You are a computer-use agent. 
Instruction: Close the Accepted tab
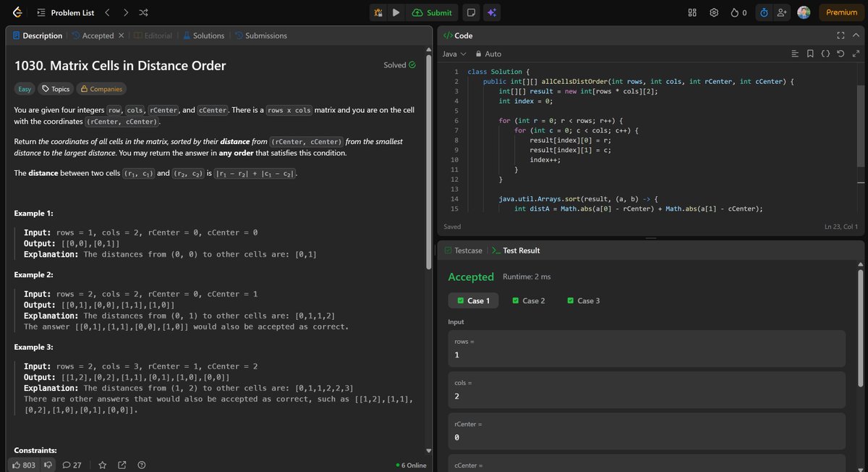[121, 35]
